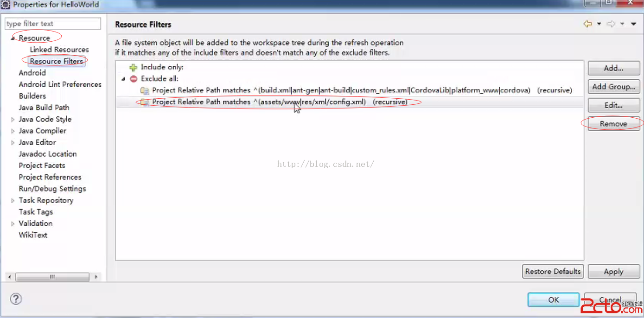Viewport: 644px width, 318px height.
Task: Click the help question mark icon
Action: click(x=16, y=299)
